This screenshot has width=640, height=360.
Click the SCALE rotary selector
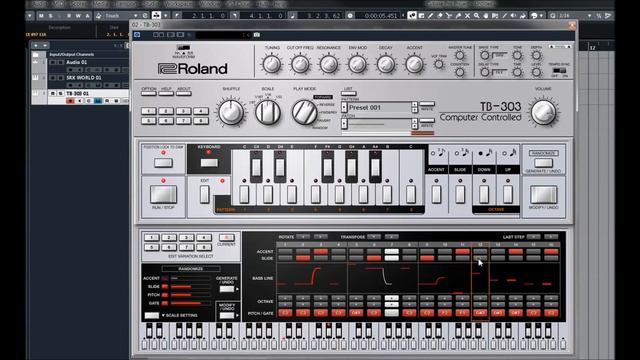(x=268, y=112)
